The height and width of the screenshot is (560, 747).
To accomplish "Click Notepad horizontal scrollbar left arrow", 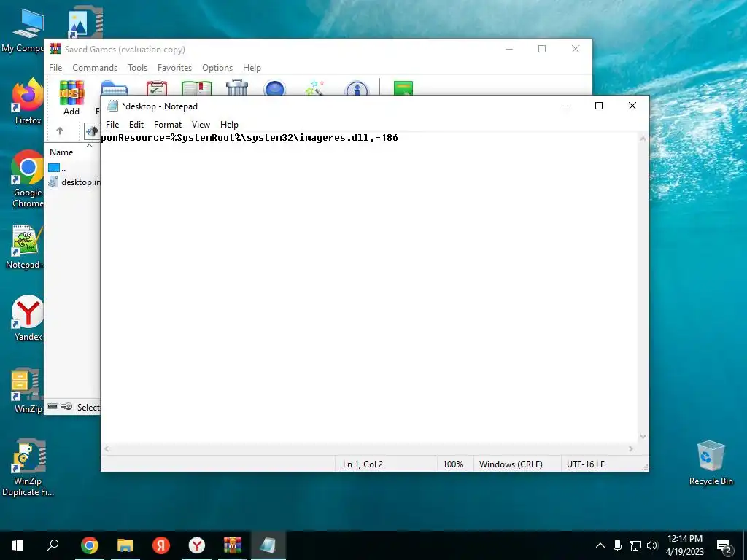I will [107, 448].
